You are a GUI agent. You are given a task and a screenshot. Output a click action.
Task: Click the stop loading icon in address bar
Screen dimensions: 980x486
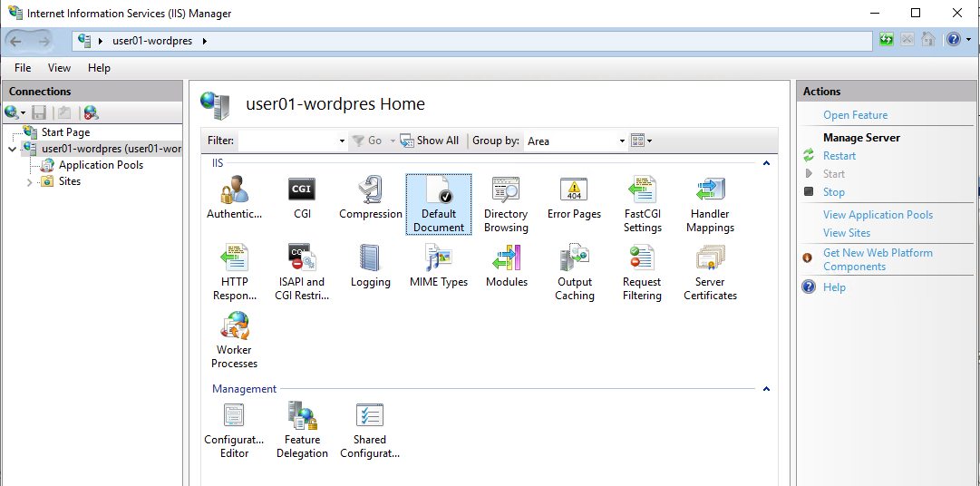[x=907, y=40]
